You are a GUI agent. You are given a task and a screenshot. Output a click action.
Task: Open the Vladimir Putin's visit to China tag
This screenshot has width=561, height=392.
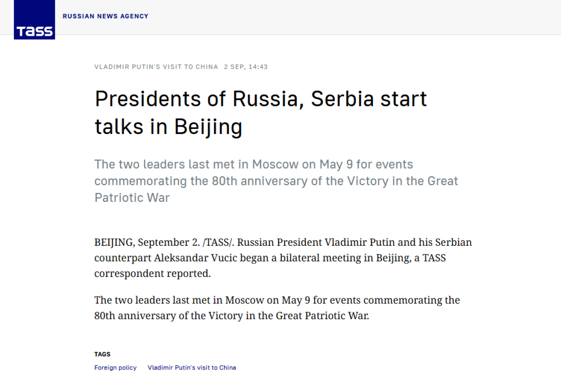192,368
